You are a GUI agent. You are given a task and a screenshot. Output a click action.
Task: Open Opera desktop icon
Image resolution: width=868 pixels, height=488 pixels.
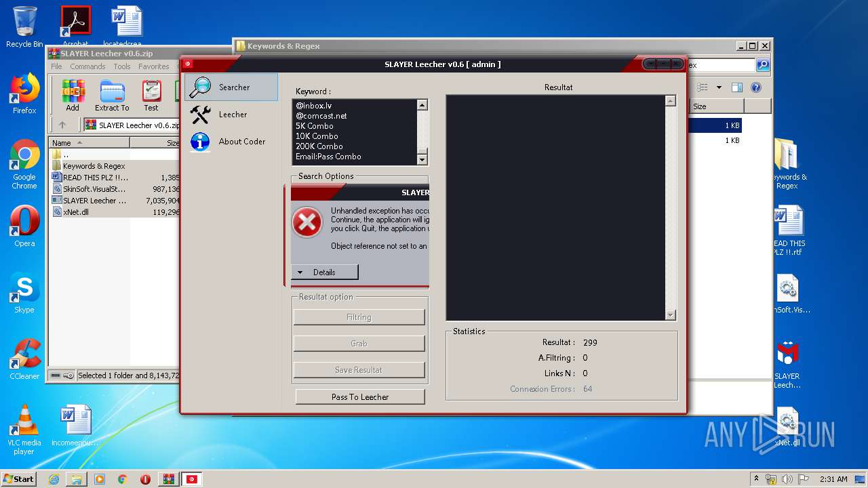click(24, 227)
